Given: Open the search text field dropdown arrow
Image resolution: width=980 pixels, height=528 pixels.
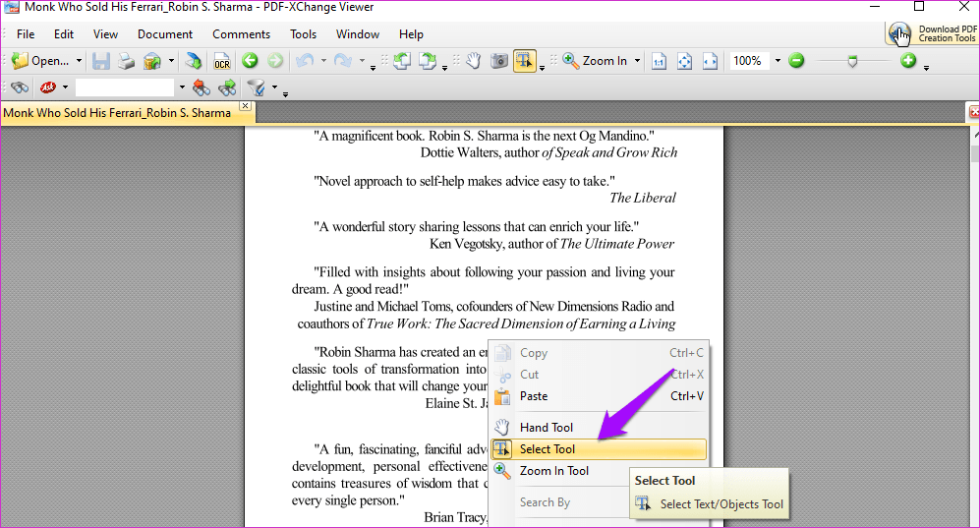Looking at the screenshot, I should [x=182, y=88].
